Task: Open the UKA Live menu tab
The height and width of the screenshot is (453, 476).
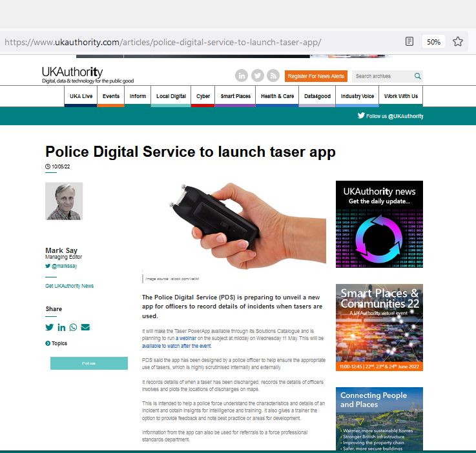Action: click(x=81, y=96)
